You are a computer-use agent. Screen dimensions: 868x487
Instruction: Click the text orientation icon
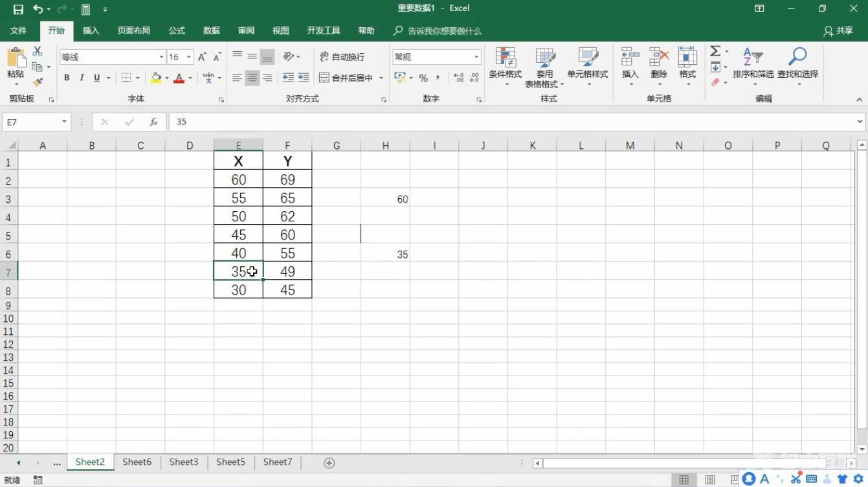point(289,56)
